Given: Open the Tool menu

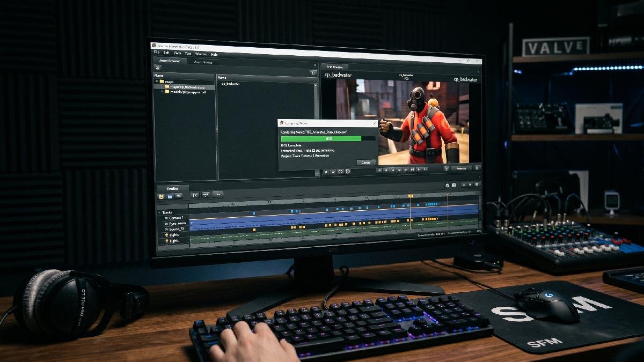Looking at the screenshot, I should pos(188,54).
